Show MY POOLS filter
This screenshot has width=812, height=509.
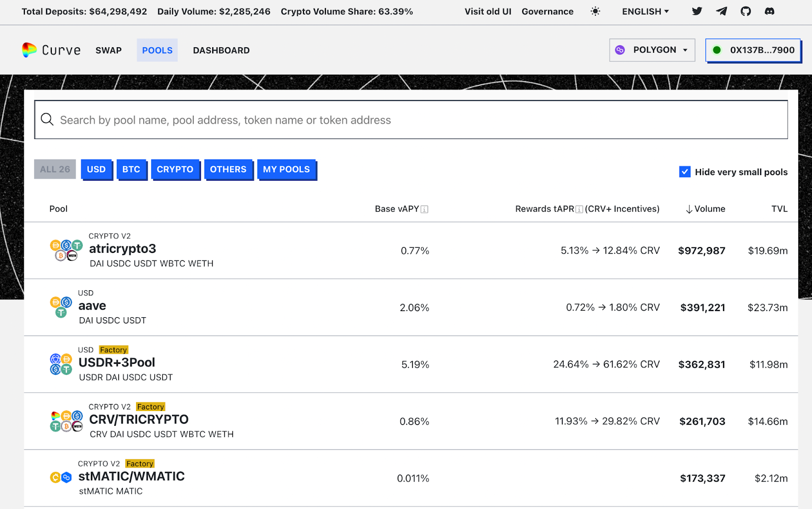[x=286, y=169]
